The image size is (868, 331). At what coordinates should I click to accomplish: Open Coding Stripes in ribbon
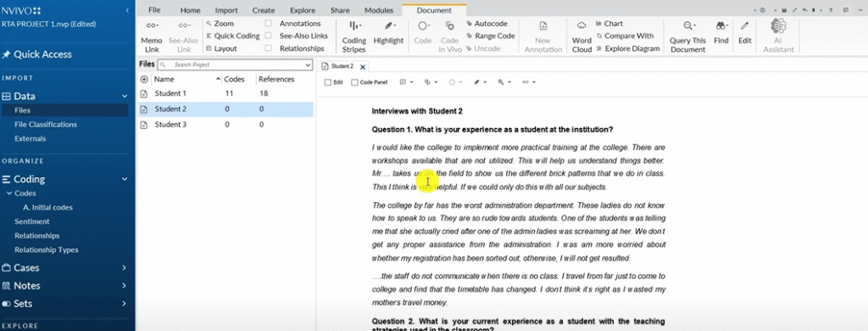click(353, 36)
